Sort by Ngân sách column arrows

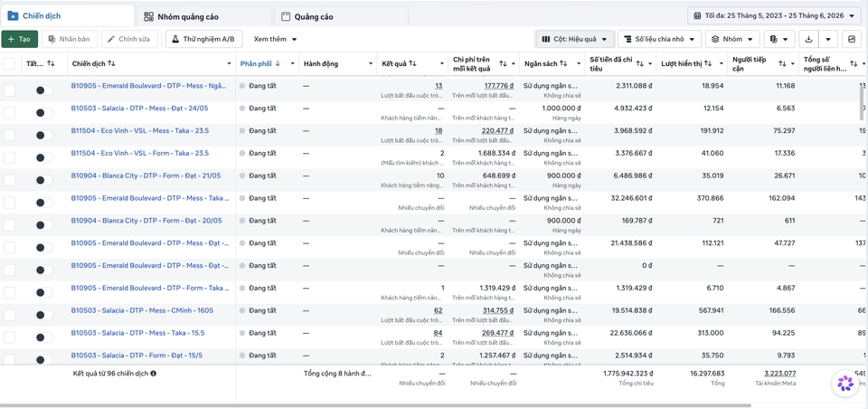(x=563, y=63)
